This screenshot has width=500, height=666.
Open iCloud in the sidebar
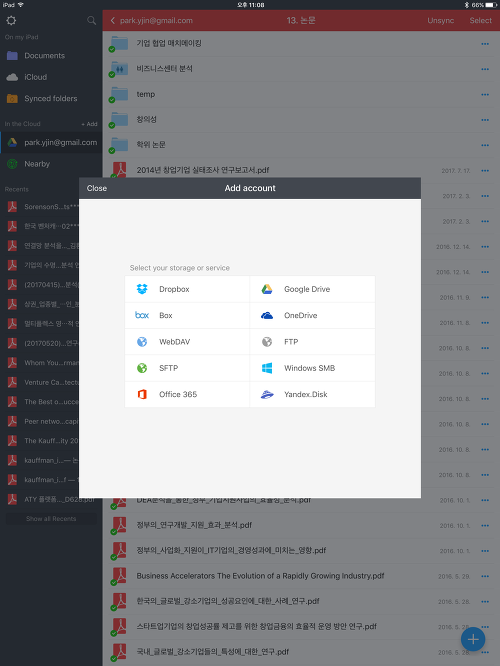pos(51,77)
